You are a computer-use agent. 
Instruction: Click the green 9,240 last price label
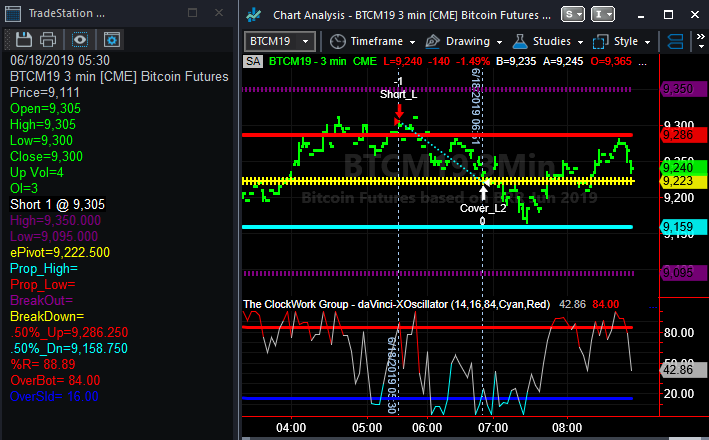[x=683, y=168]
